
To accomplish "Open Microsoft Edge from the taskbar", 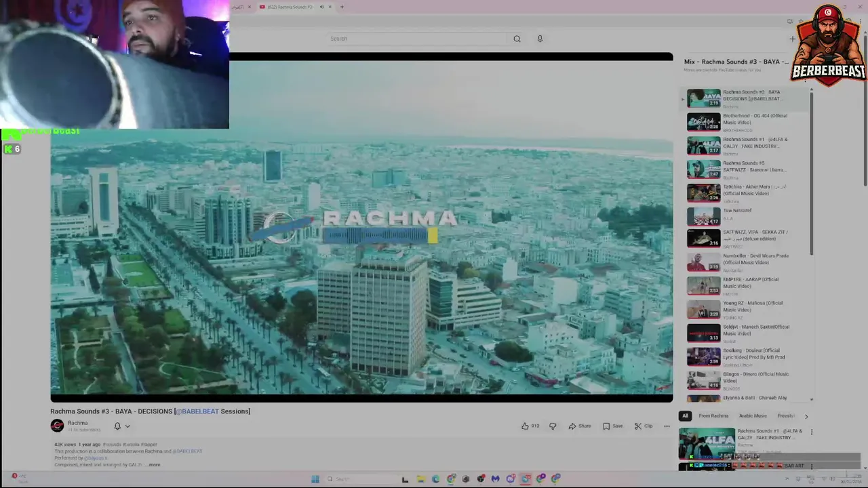I will (435, 479).
